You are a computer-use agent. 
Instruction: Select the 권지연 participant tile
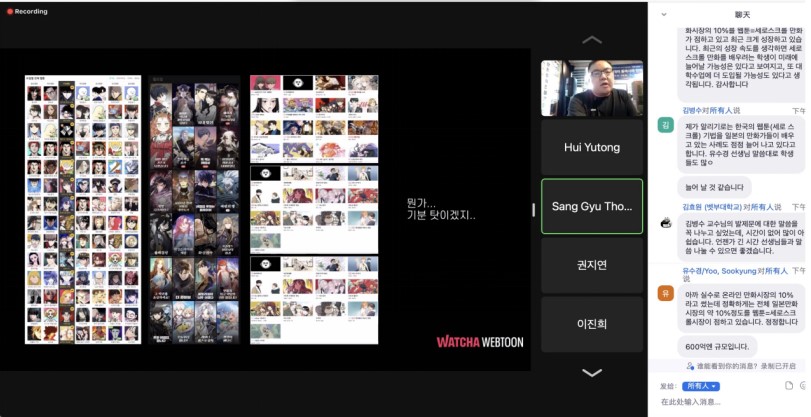591,266
